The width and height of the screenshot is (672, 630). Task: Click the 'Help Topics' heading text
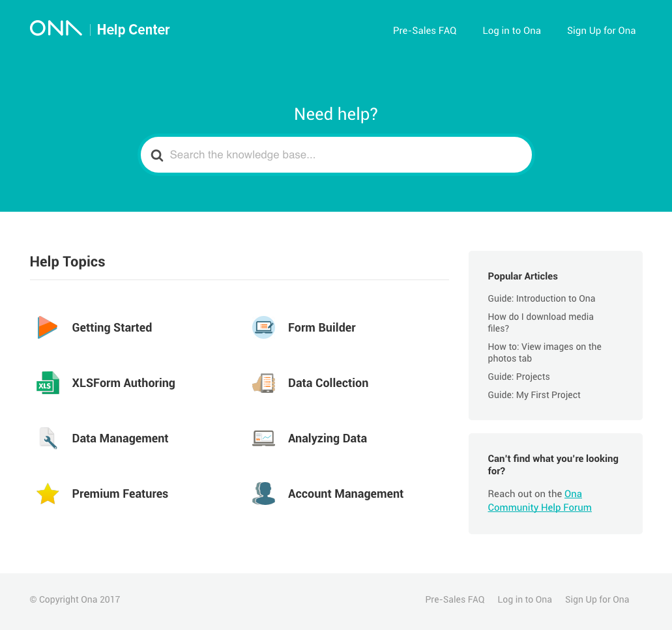pos(67,262)
